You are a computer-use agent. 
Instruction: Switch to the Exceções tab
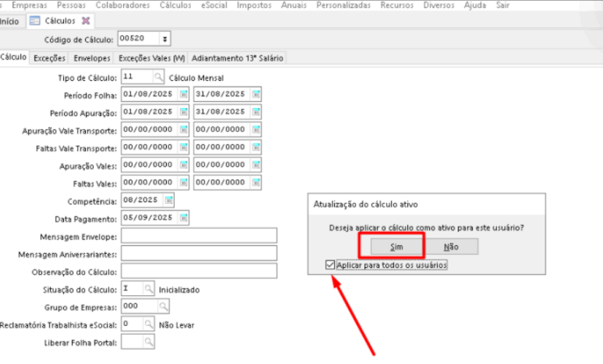(x=50, y=58)
